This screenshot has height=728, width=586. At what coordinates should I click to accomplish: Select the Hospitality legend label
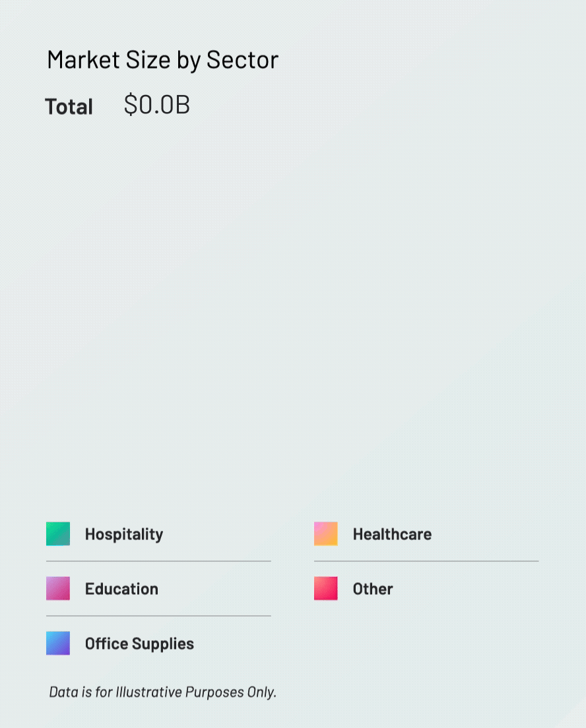pos(124,534)
